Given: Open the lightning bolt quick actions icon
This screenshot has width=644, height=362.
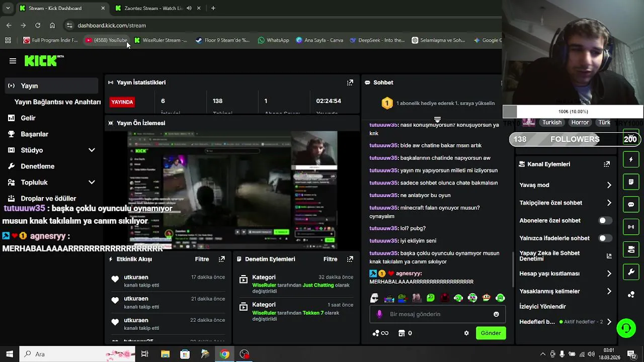Looking at the screenshot, I should point(631,159).
